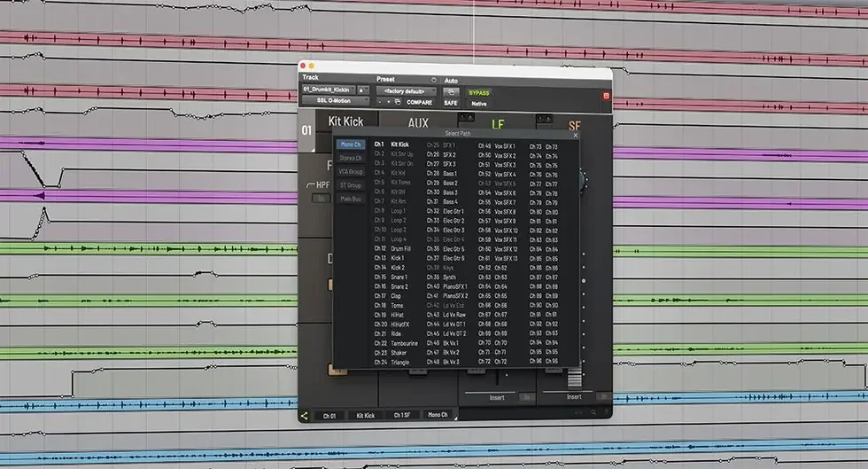Select Ch 15 Snare 1 path
The image size is (868, 469).
[391, 277]
